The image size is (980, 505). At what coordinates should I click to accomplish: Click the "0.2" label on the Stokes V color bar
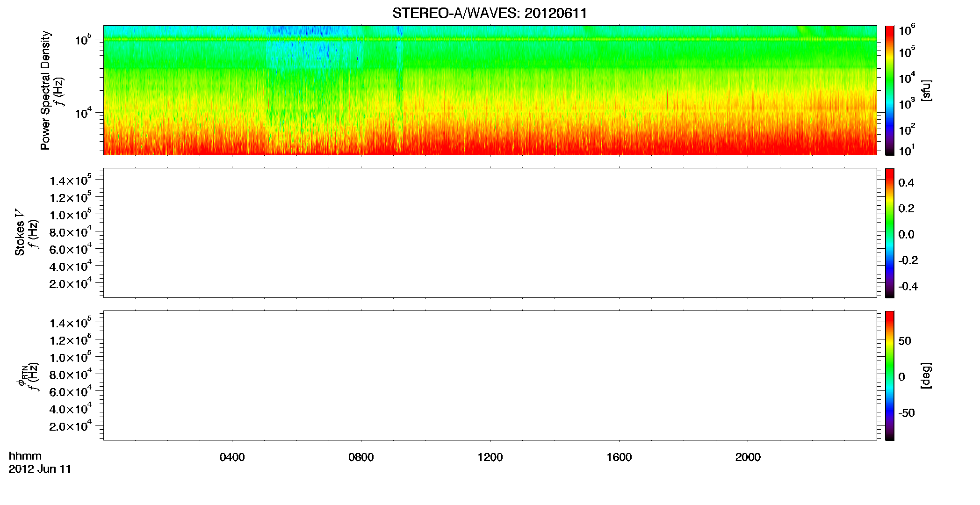click(906, 209)
